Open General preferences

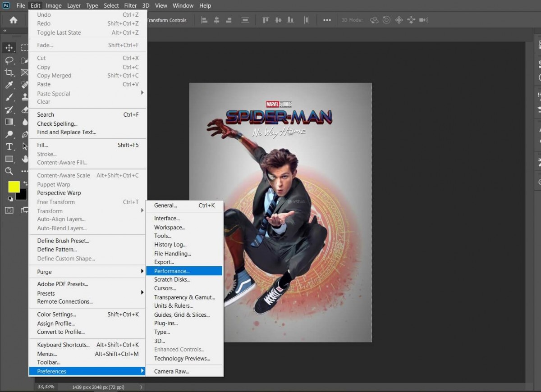click(184, 205)
